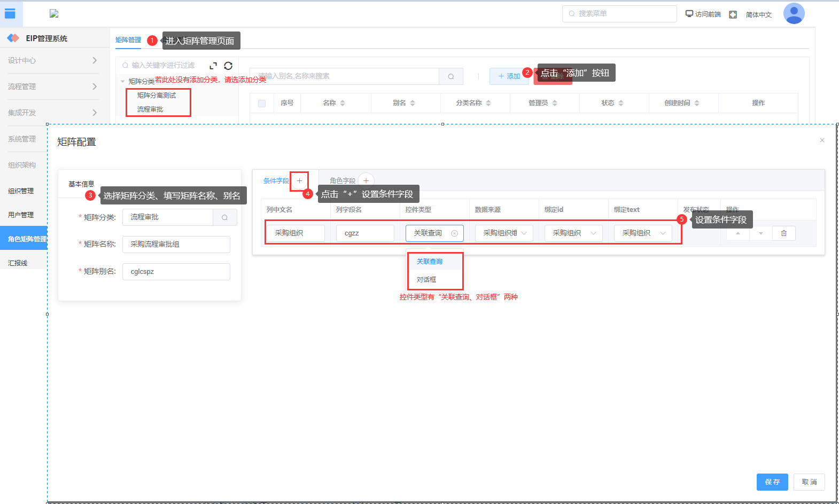Sort the table by 状态
839x504 pixels.
pos(621,103)
